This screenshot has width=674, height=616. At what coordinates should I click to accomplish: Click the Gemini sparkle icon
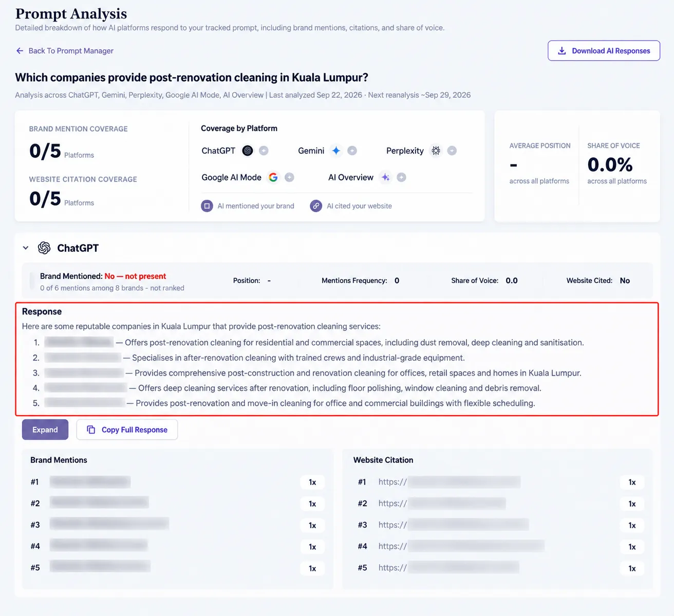(x=336, y=151)
